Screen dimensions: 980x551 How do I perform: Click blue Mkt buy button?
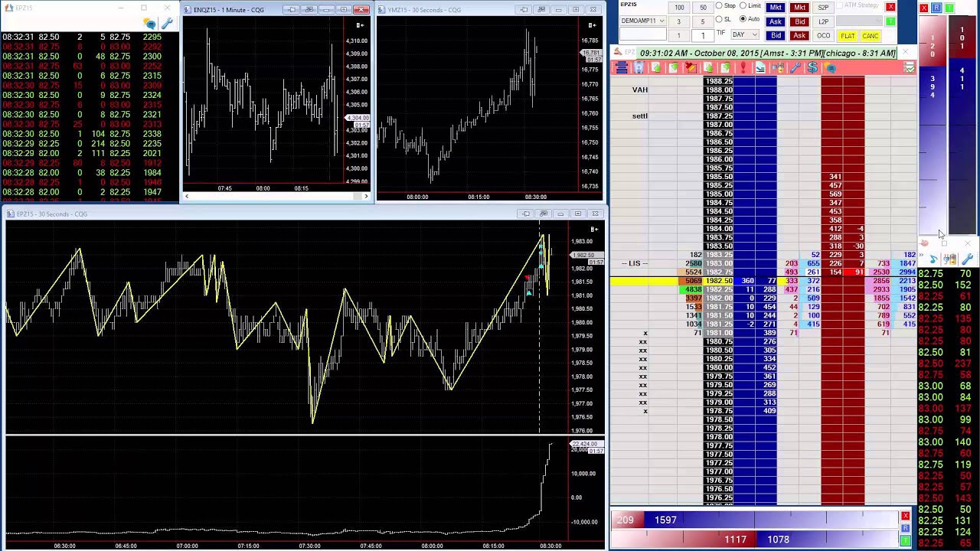pos(776,8)
